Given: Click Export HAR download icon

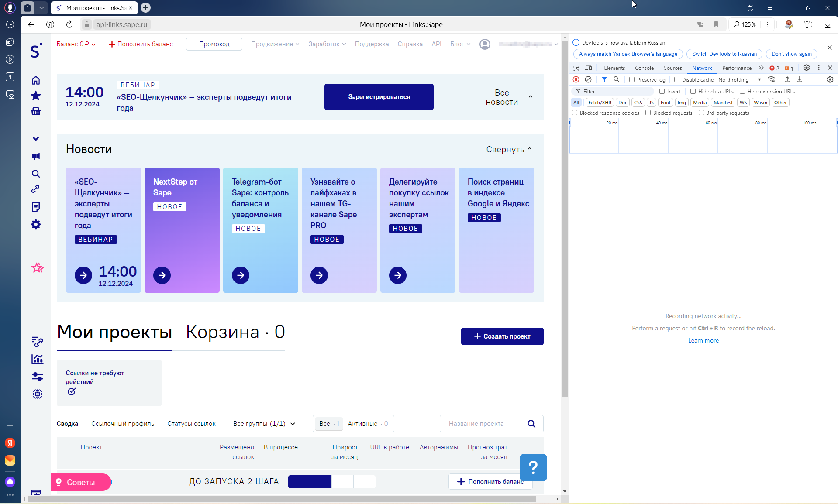Looking at the screenshot, I should tap(800, 79).
